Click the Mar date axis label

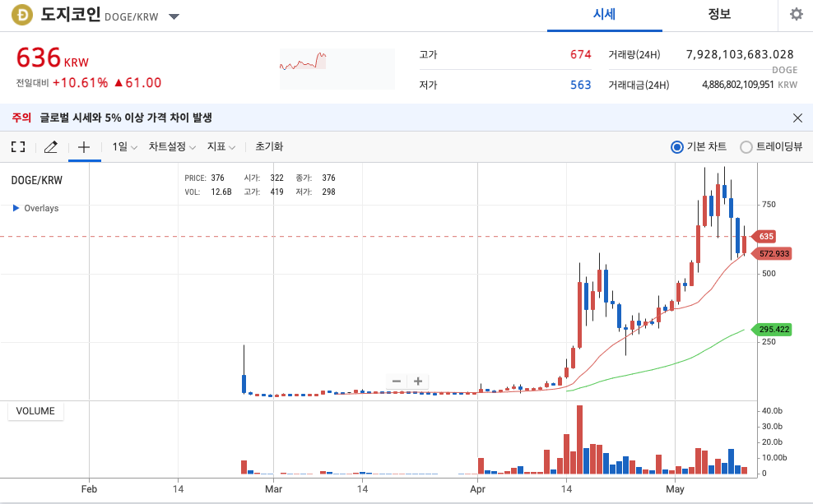coord(273,489)
